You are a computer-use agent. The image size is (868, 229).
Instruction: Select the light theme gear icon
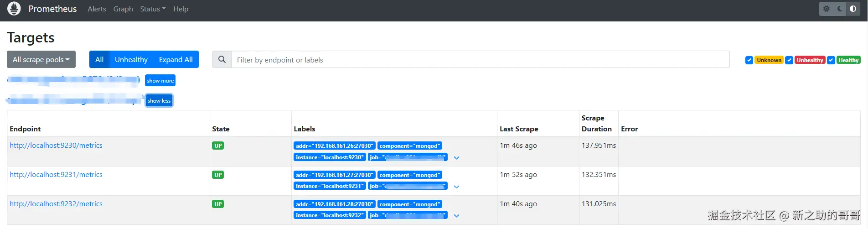(827, 9)
